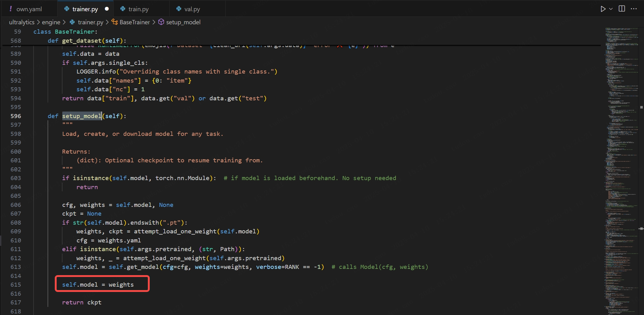
Task: Click 'Returns:' in the docstring on line 600
Action: pos(76,152)
